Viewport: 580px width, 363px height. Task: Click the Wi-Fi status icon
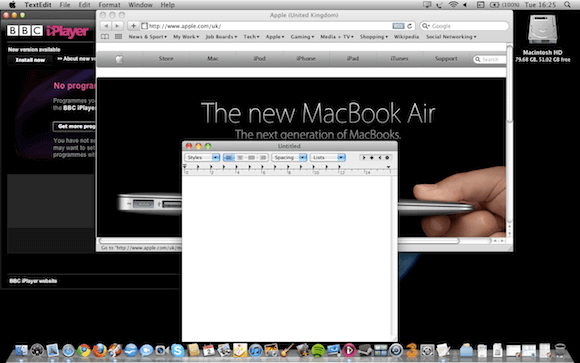(x=453, y=5)
